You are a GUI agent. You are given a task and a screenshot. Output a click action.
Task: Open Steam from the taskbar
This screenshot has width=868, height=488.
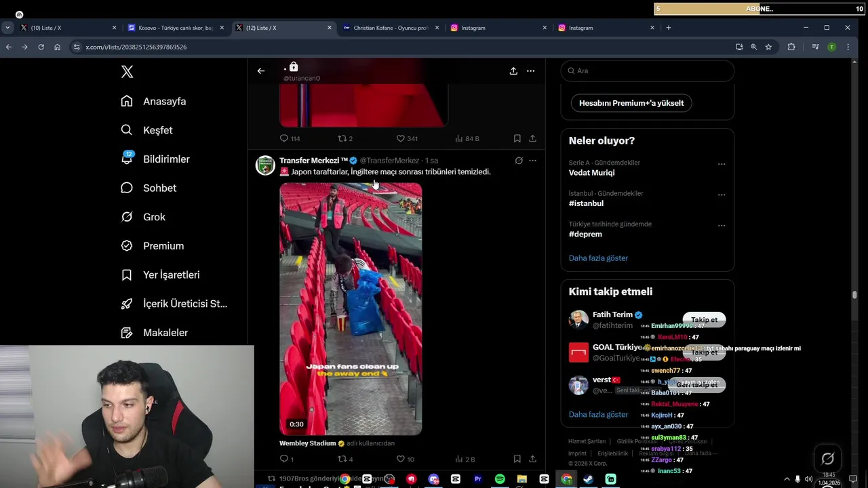[588, 479]
